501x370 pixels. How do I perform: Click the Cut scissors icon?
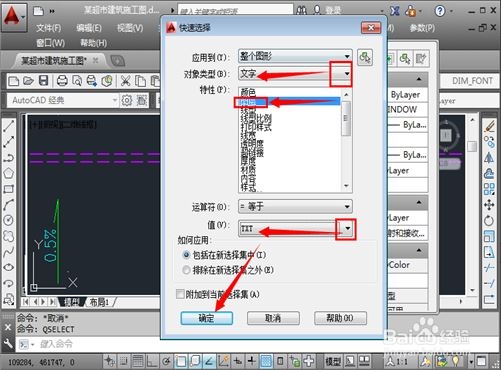(125, 81)
